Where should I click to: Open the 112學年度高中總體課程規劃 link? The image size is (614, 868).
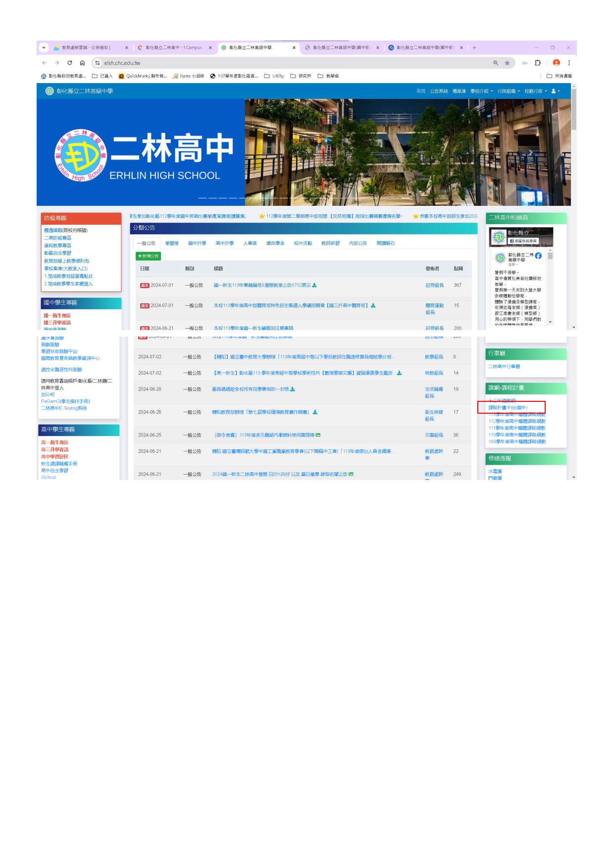pyautogui.click(x=517, y=421)
